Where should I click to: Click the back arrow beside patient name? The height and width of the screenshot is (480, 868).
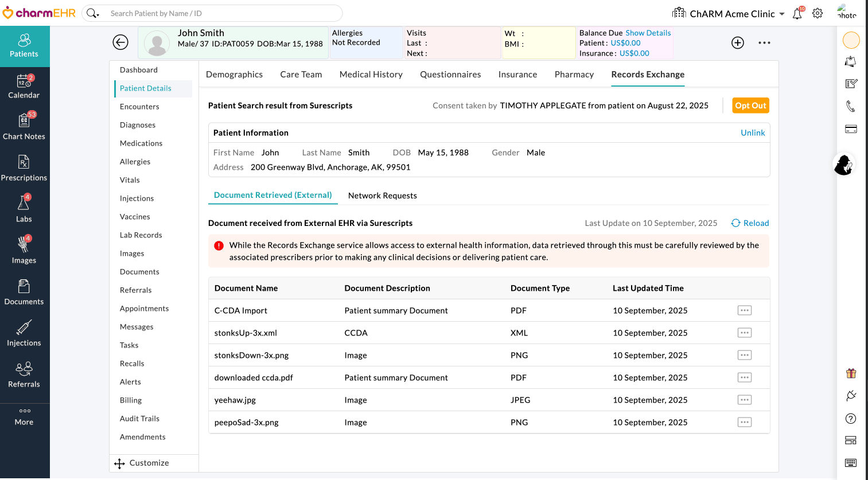120,42
